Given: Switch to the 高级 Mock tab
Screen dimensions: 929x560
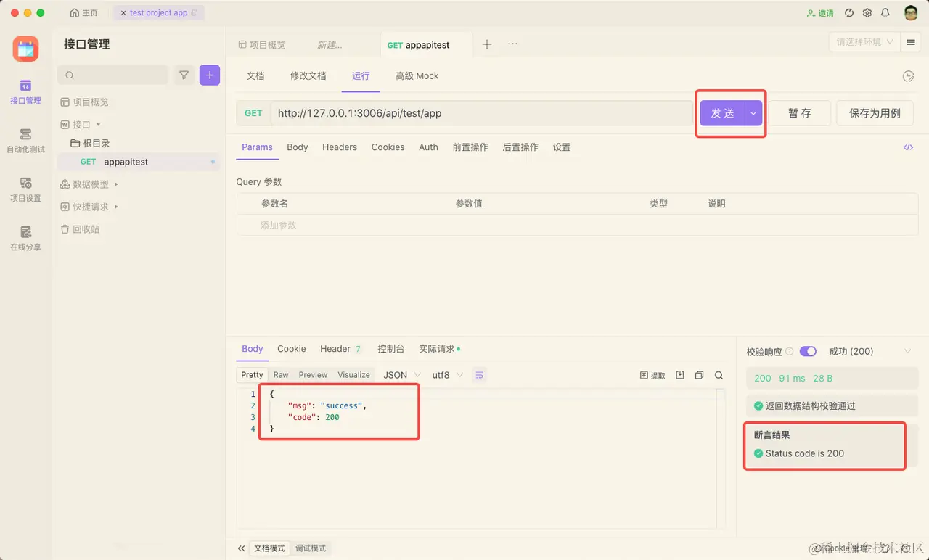Looking at the screenshot, I should (x=417, y=75).
